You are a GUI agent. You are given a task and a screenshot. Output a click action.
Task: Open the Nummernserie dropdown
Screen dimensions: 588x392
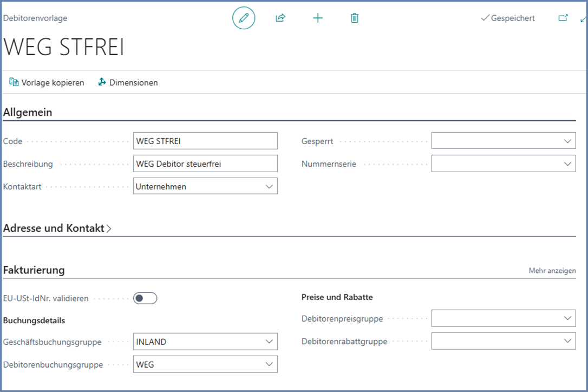pos(567,164)
